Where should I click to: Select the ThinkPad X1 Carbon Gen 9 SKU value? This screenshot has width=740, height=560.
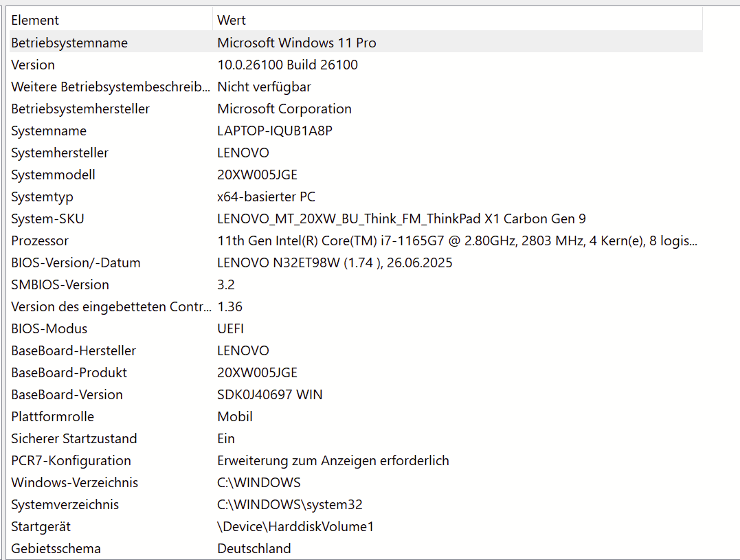pyautogui.click(x=402, y=219)
